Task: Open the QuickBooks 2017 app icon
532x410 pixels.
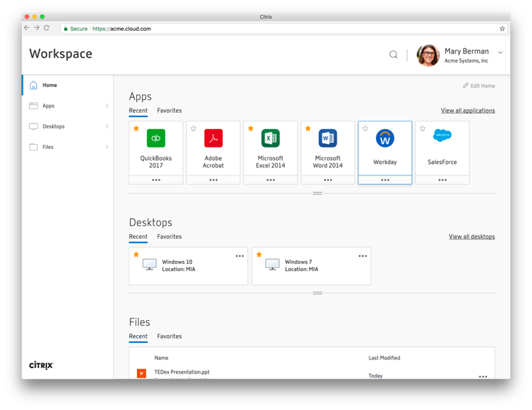Action: [155, 138]
